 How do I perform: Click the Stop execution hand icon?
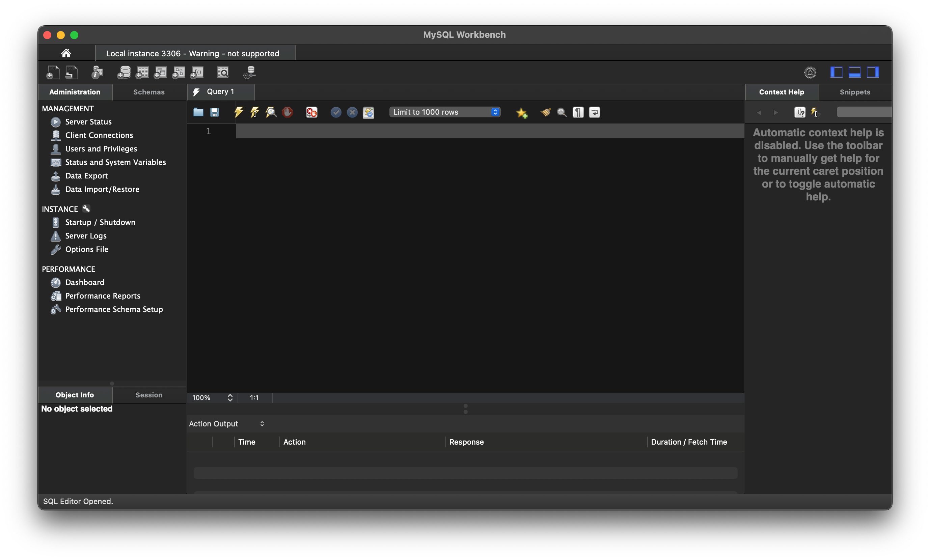(x=287, y=112)
